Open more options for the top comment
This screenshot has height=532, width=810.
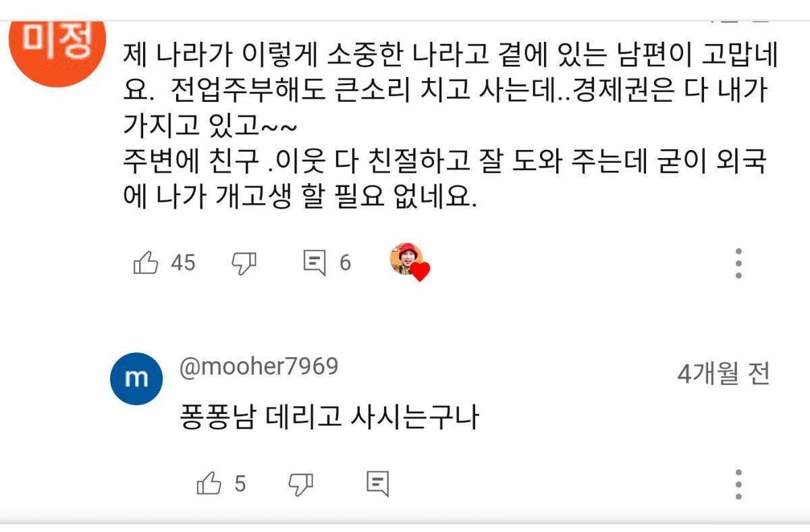point(738,263)
